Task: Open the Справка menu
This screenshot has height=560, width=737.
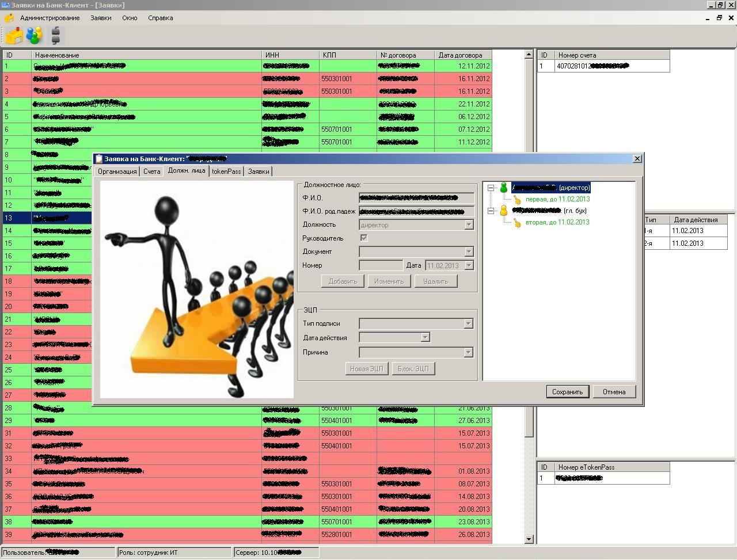Action: (161, 18)
